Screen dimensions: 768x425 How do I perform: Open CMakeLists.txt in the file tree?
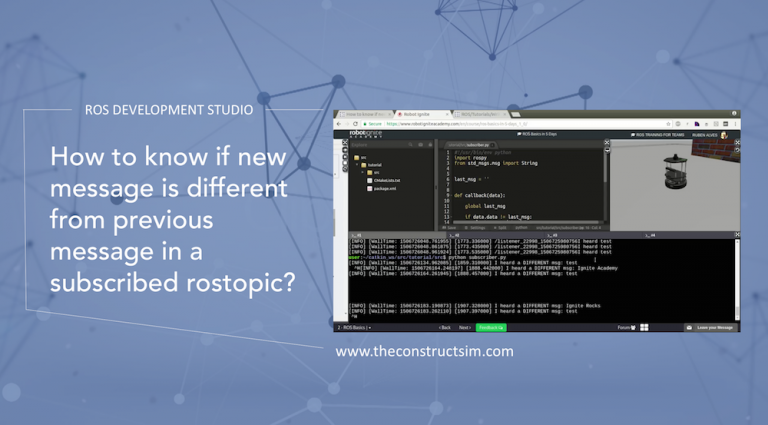pos(384,181)
